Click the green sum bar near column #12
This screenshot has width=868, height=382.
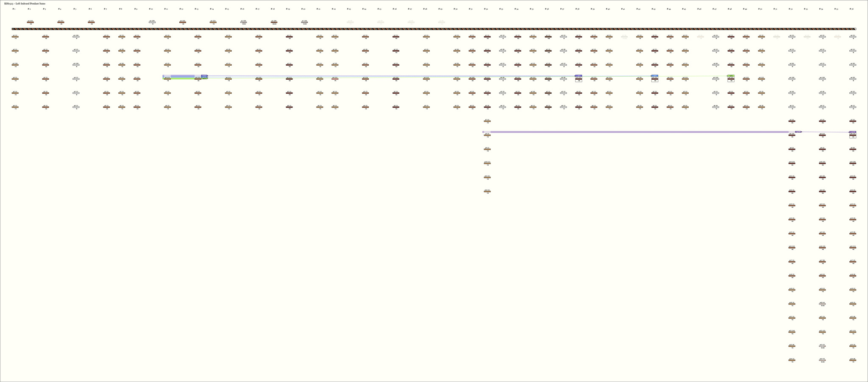[x=180, y=79]
